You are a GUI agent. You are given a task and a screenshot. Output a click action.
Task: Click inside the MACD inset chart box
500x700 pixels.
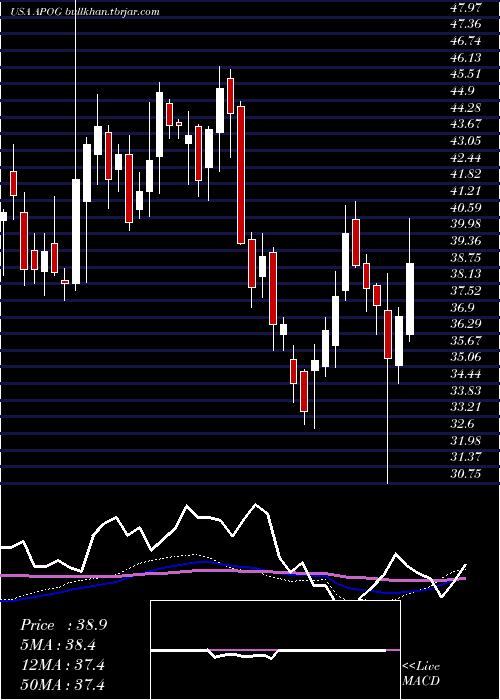[275, 650]
